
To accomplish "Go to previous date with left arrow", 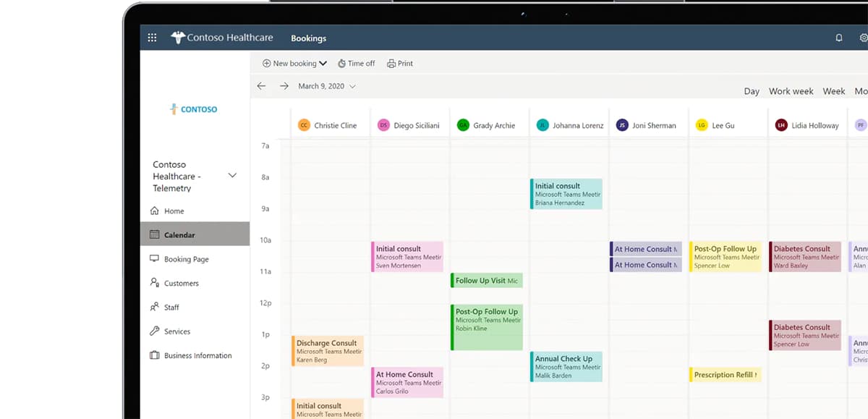I will click(x=262, y=86).
